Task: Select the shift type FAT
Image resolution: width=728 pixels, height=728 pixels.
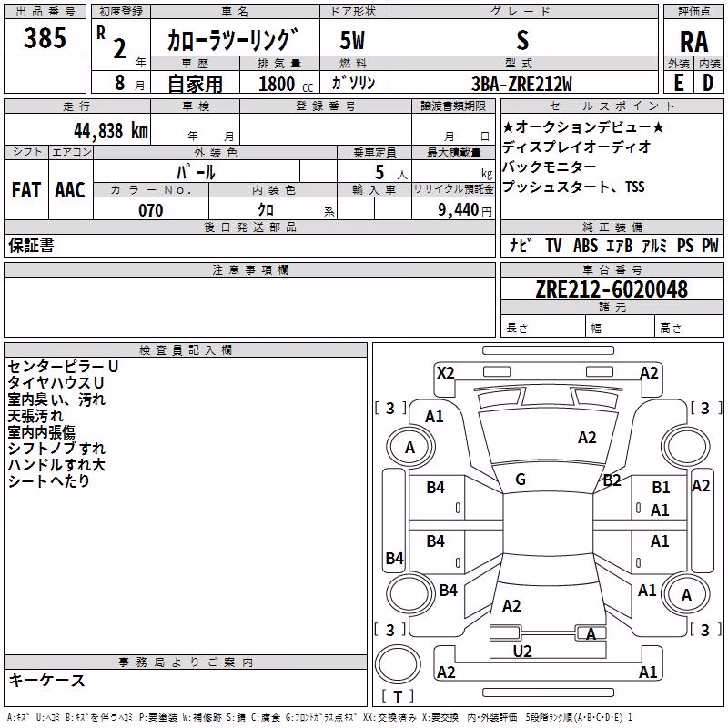Action: pyautogui.click(x=26, y=190)
